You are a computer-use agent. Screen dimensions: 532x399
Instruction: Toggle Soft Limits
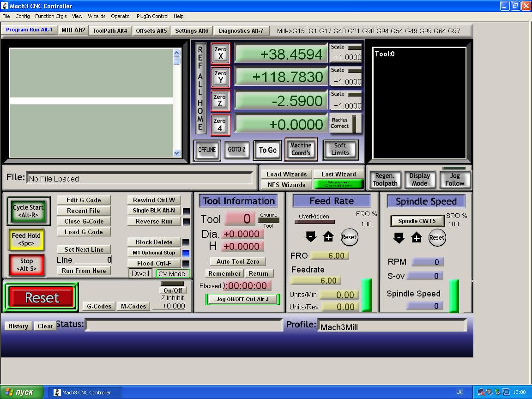tap(340, 149)
